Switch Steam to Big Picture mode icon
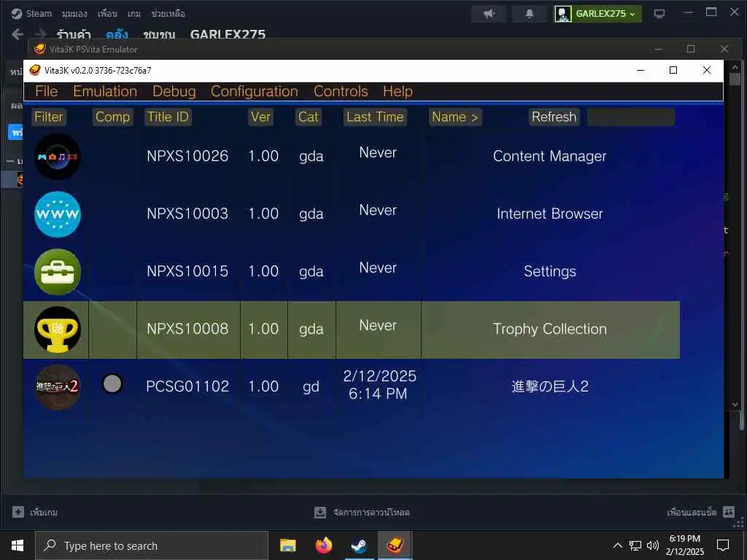Viewport: 747px width, 560px height. pyautogui.click(x=659, y=13)
